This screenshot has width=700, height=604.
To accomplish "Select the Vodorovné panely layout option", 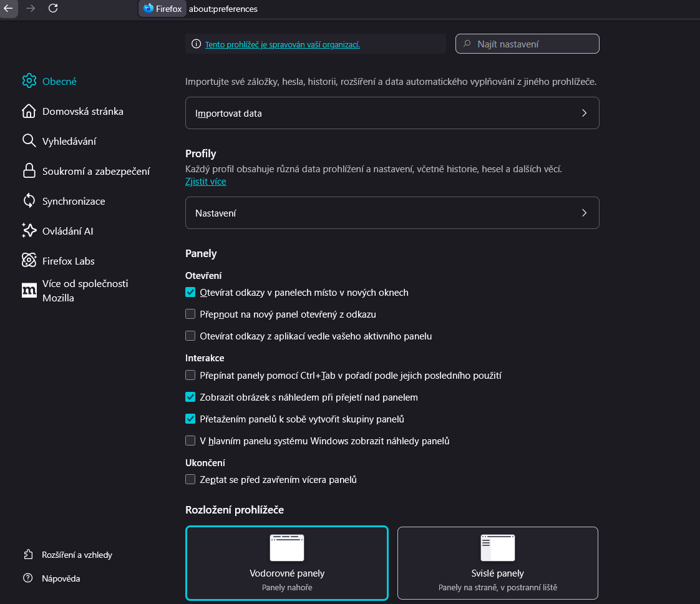I will coord(287,563).
